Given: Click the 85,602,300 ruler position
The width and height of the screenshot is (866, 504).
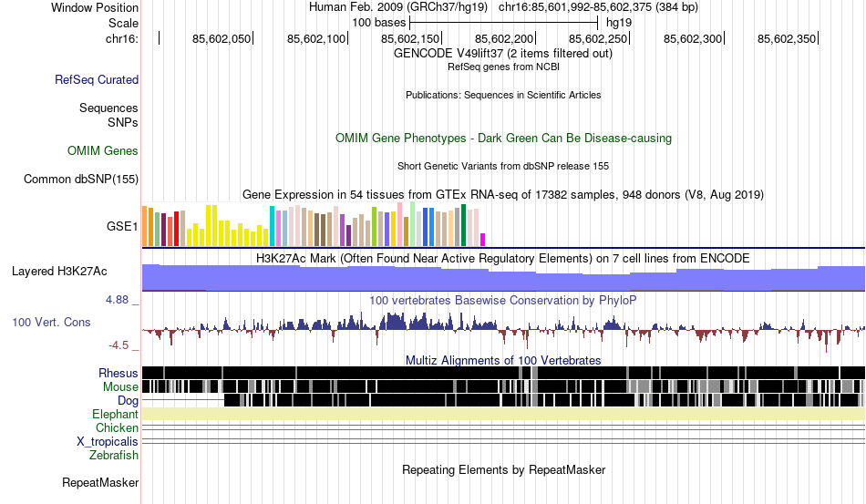Looking at the screenshot, I should [693, 38].
